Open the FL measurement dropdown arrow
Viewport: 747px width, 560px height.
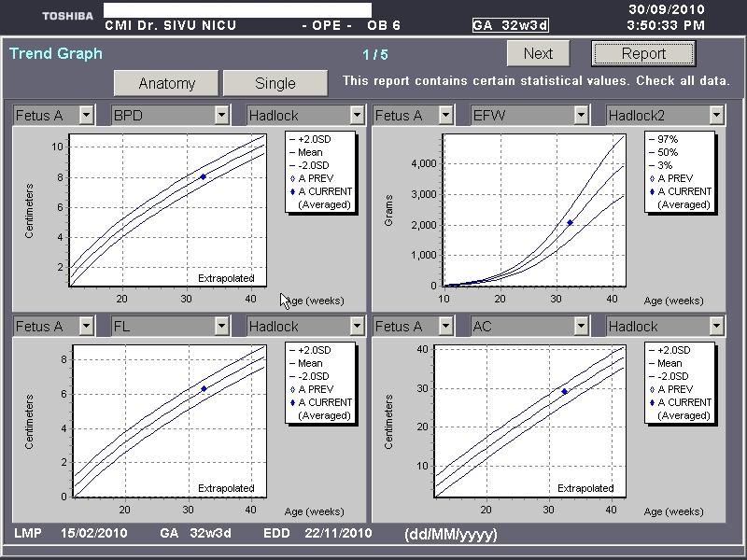click(x=221, y=327)
